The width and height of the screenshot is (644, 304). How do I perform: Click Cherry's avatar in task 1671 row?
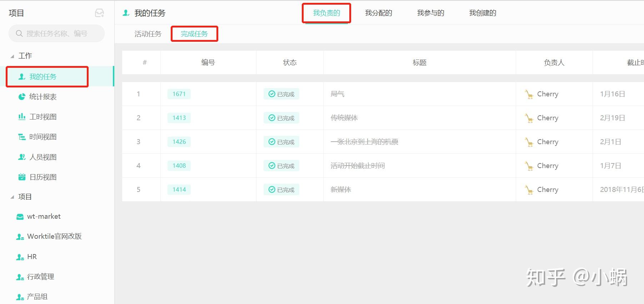[529, 94]
